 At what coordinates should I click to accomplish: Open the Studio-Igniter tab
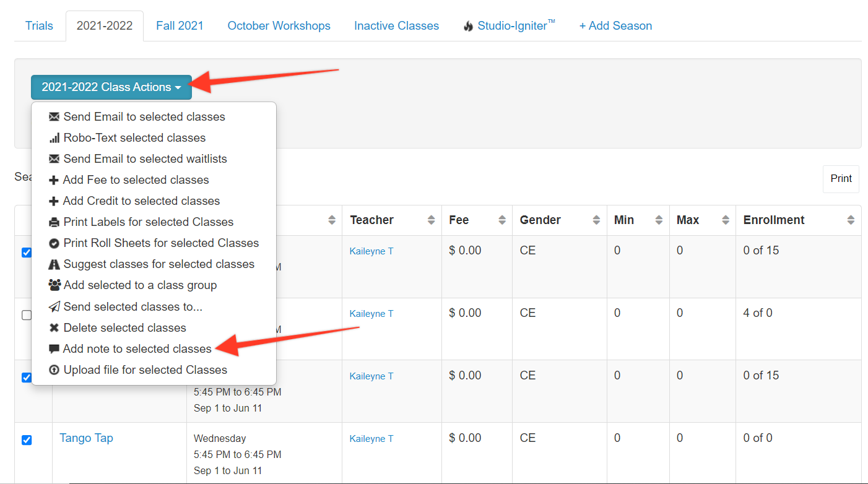tap(510, 26)
